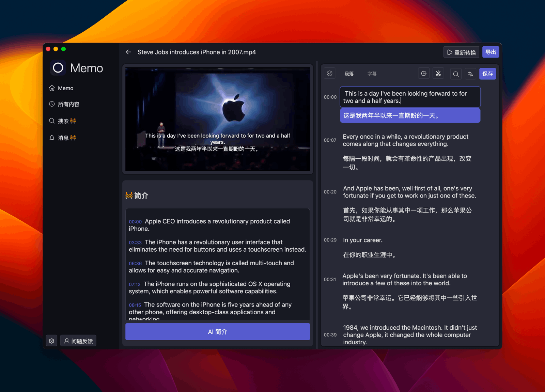This screenshot has width=545, height=392.
Task: Open settings via the gear icon
Action: pyautogui.click(x=51, y=341)
